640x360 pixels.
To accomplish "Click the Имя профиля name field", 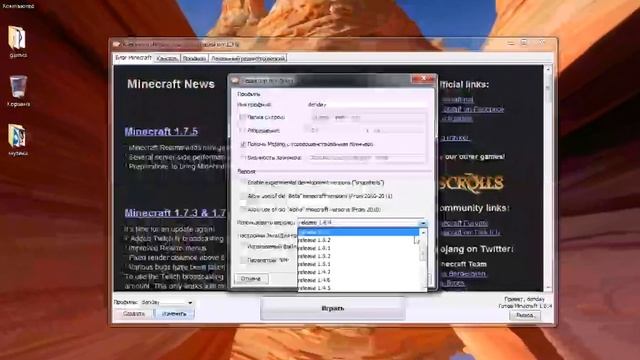I will click(x=366, y=104).
